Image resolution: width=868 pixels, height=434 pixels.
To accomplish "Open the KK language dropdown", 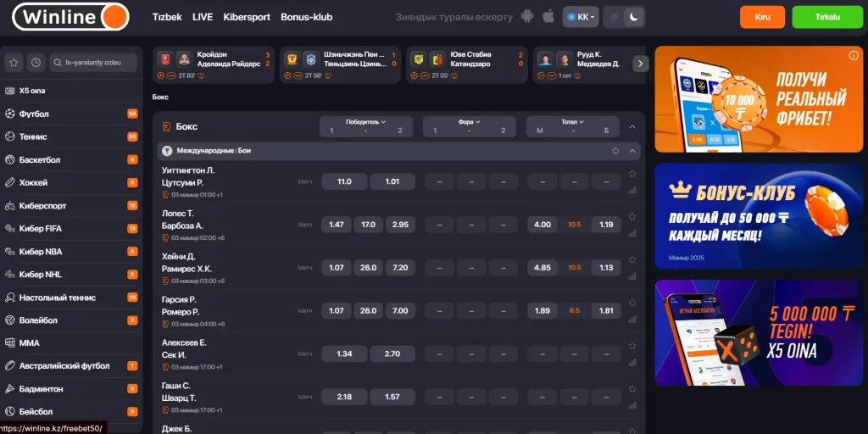I will [x=581, y=17].
